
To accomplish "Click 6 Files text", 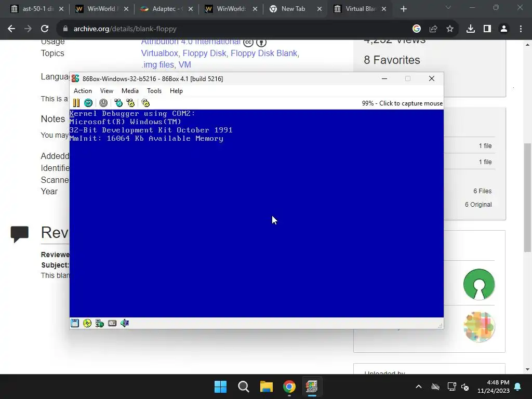I will coord(483,191).
